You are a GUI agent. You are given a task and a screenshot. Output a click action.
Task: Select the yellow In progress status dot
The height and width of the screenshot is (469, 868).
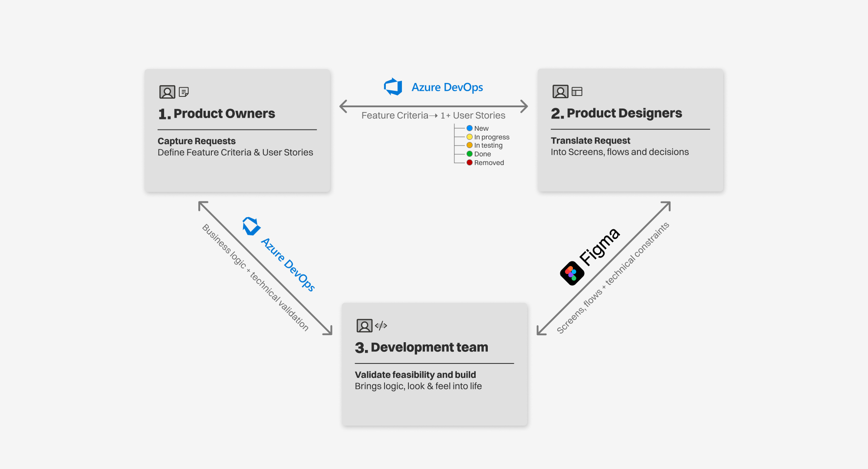click(470, 137)
